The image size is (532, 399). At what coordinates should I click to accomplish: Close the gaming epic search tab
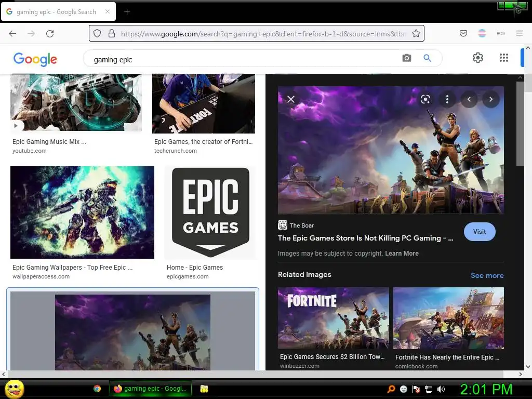click(x=108, y=11)
